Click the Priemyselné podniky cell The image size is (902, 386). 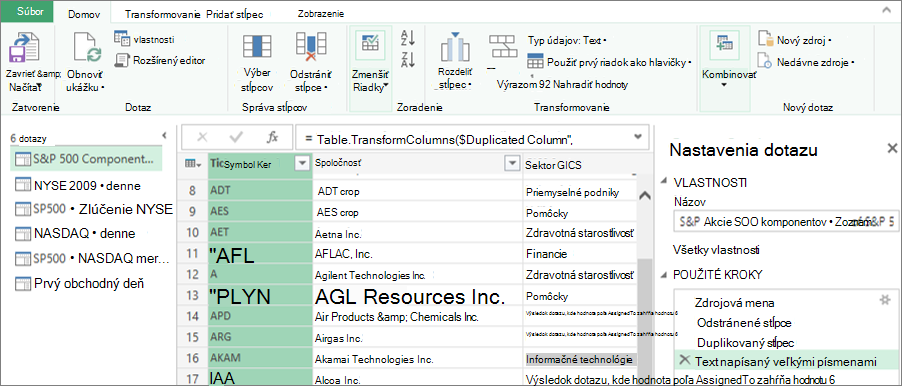click(x=580, y=192)
